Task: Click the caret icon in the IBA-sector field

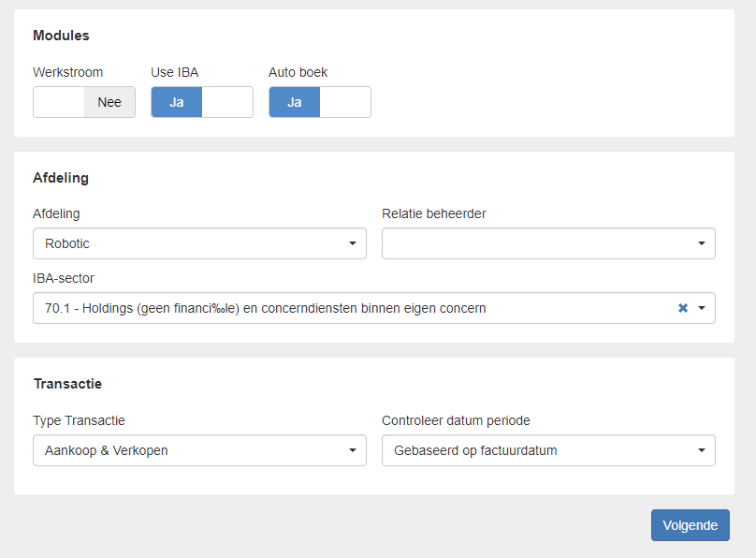Action: pyautogui.click(x=701, y=308)
